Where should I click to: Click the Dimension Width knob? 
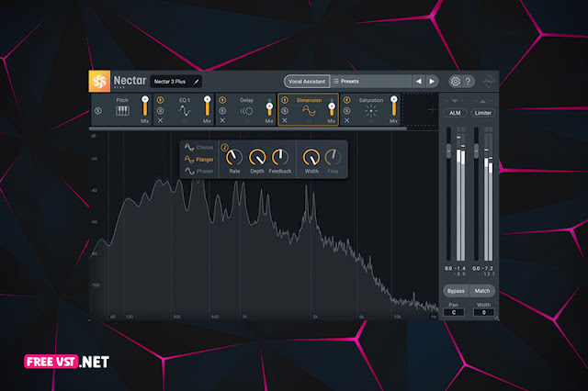(x=311, y=157)
